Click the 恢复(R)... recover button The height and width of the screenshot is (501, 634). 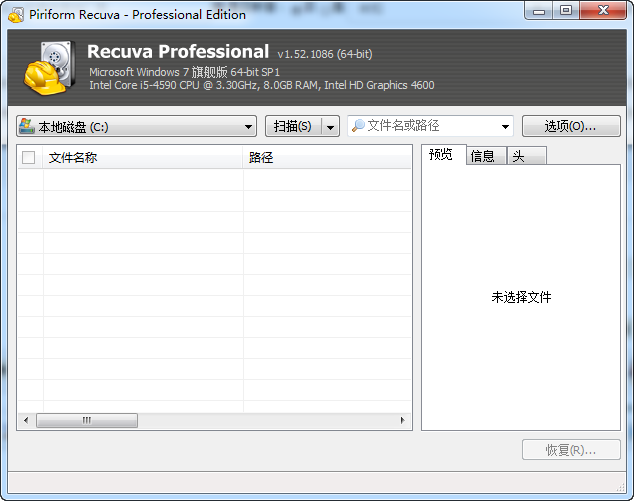571,450
